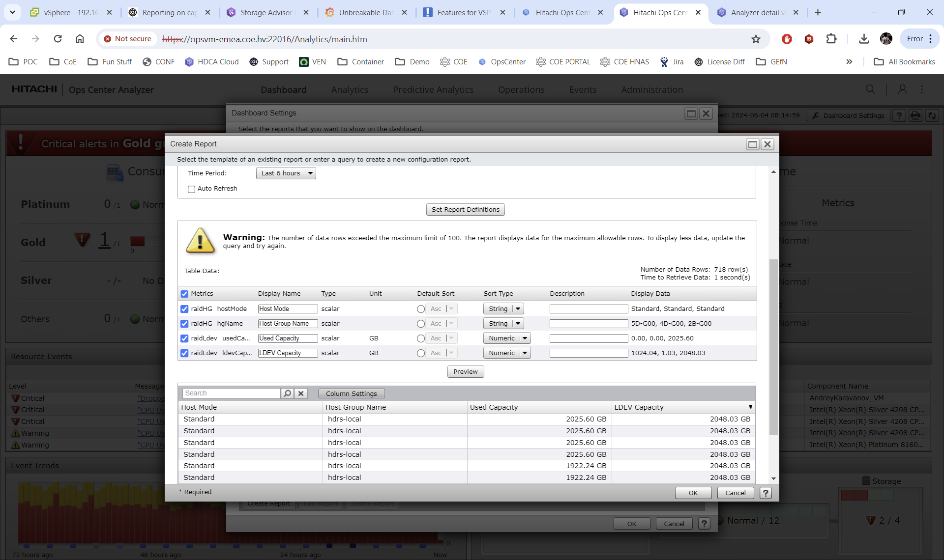Click the Analyzer header search icon
Viewport: 944px width, 560px height.
(870, 89)
